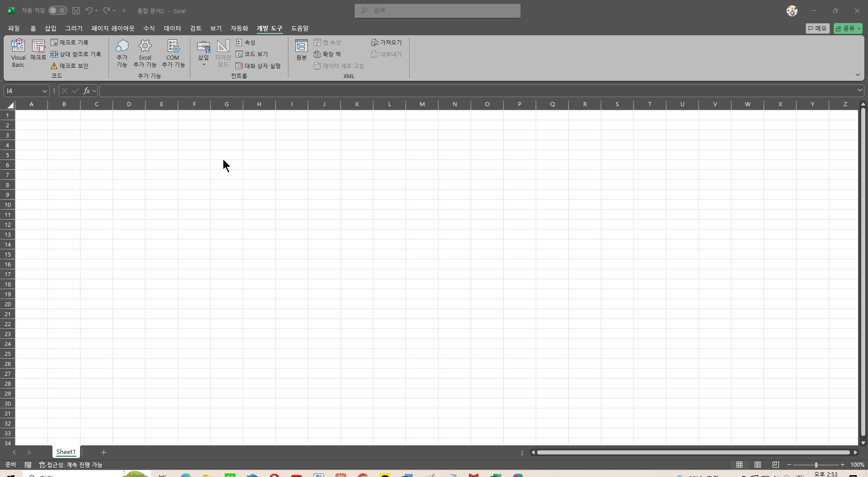
Task: Collapse the ribbon using the chevron
Action: pyautogui.click(x=858, y=75)
